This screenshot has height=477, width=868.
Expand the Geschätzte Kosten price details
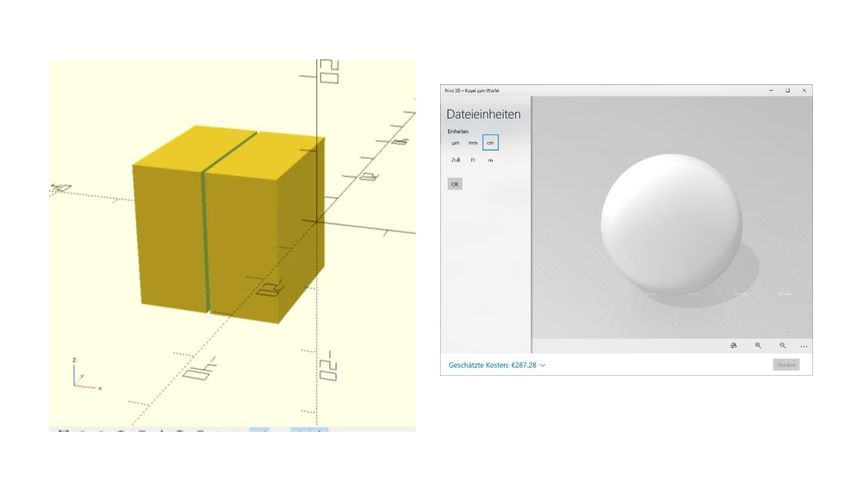click(x=497, y=365)
